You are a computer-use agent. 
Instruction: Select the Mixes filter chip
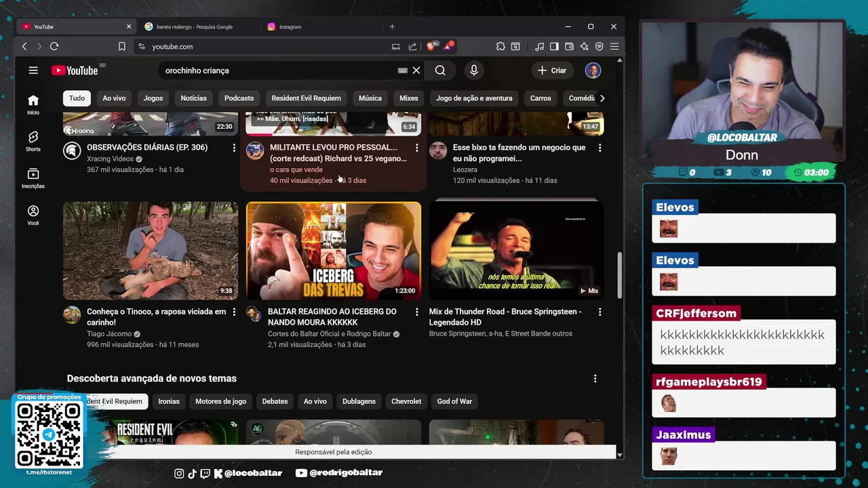[x=409, y=98]
